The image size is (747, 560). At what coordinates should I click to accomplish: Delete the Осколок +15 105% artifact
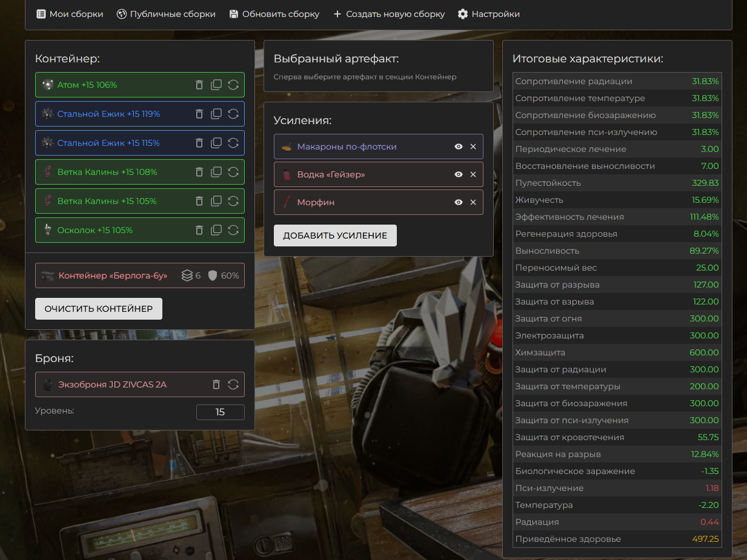[x=199, y=230]
